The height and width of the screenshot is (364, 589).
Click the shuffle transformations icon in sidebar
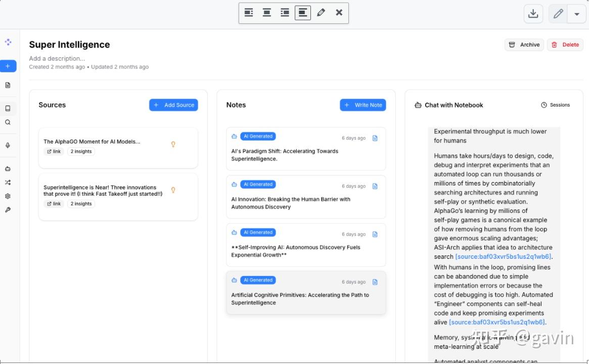8,183
